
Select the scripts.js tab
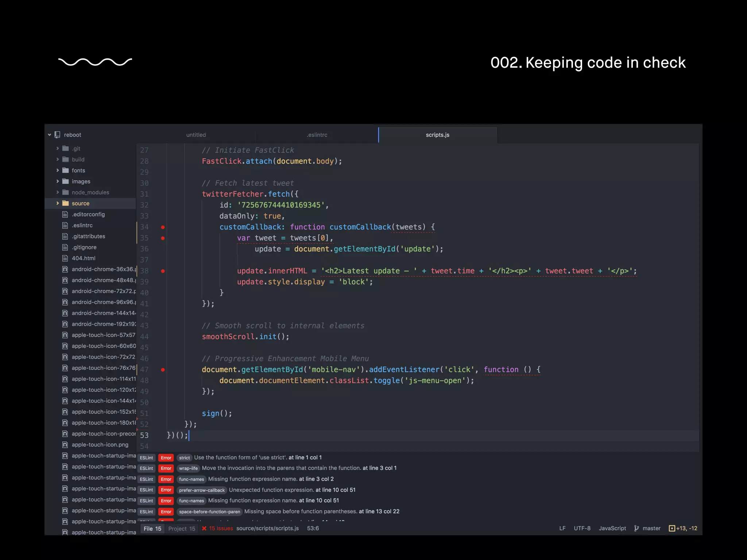click(x=438, y=135)
